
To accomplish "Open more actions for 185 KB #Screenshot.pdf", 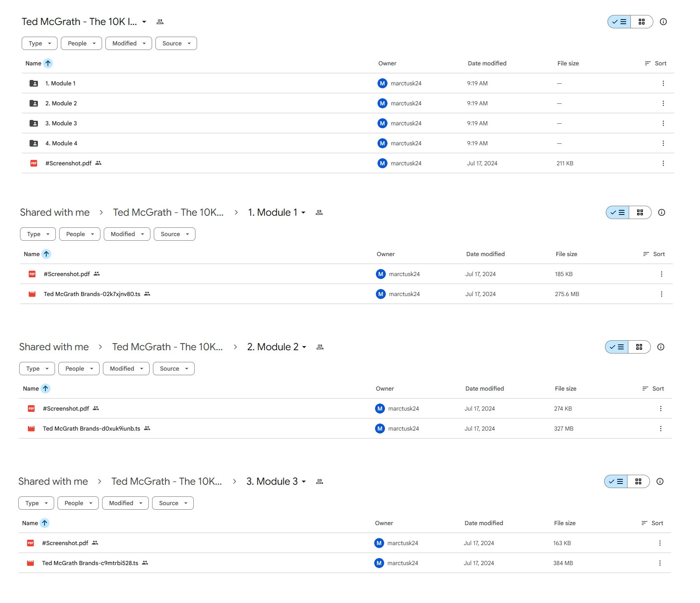I will click(662, 274).
